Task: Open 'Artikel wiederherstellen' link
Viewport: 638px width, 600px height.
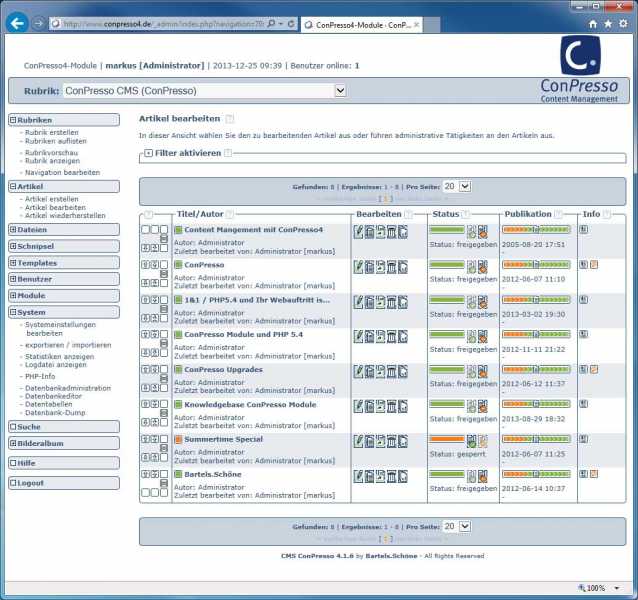Action: [x=65, y=216]
